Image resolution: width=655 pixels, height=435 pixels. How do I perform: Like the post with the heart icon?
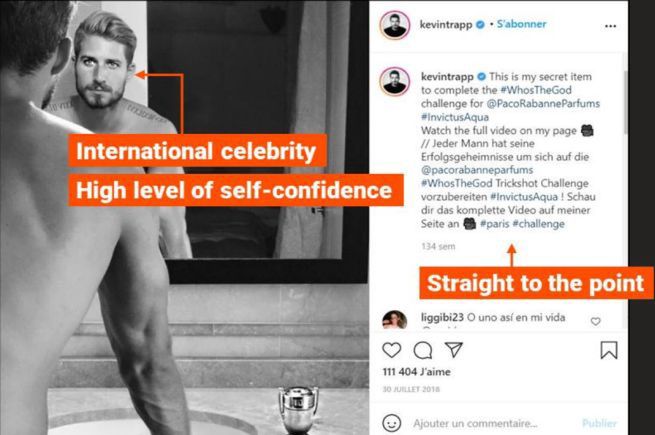392,350
